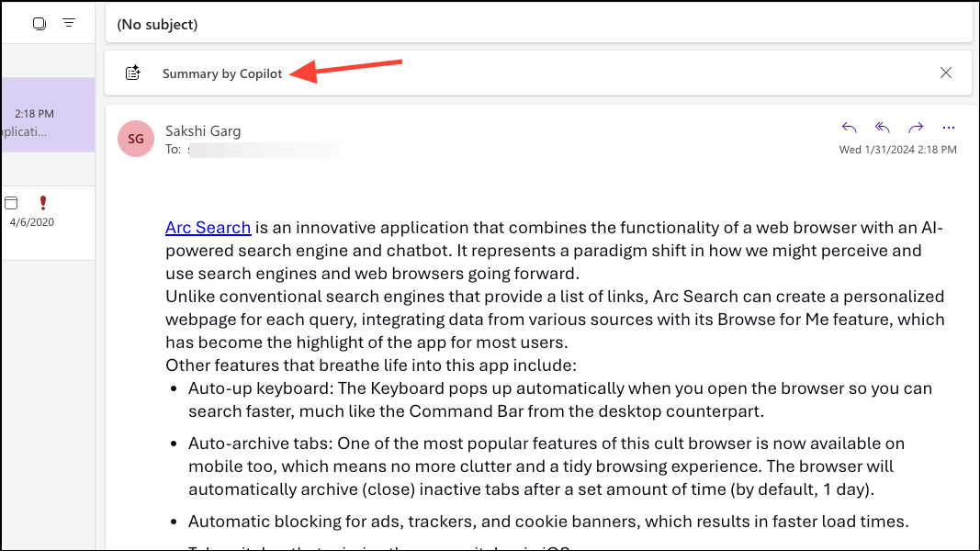The width and height of the screenshot is (980, 551).
Task: Click the Copilot summary icon
Action: tap(132, 73)
